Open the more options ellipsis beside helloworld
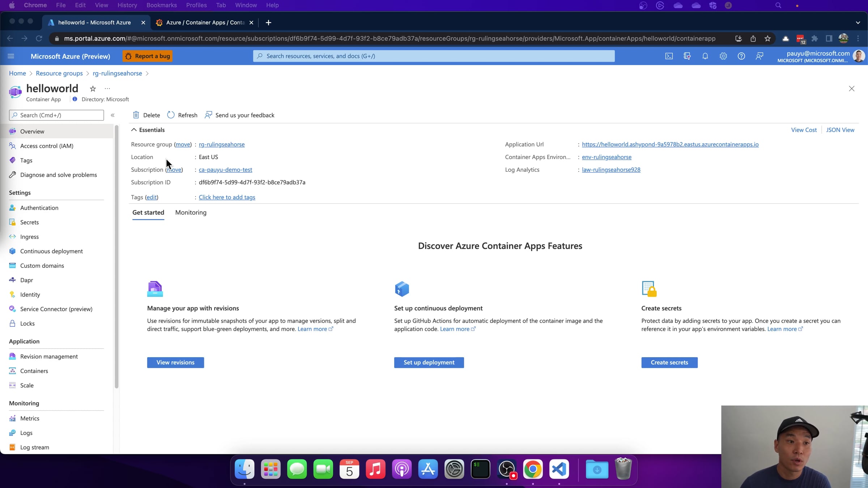The height and width of the screenshot is (488, 868). pos(107,89)
